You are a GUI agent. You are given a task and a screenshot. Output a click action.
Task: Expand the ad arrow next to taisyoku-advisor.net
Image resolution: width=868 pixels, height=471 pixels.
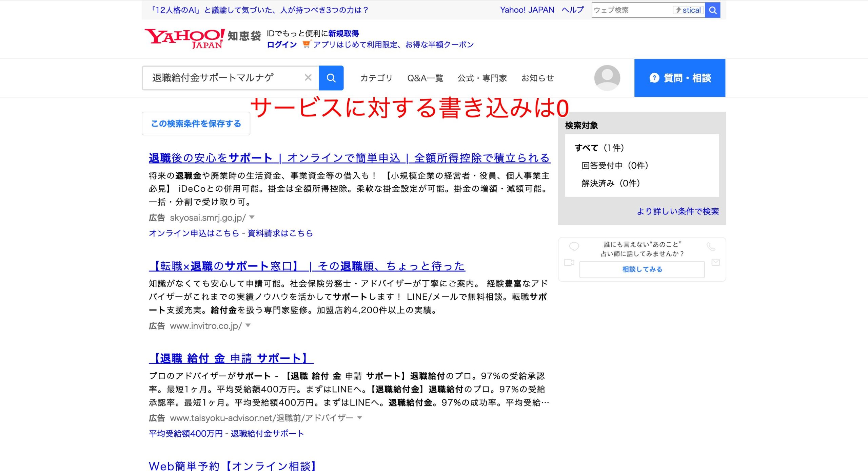click(360, 417)
